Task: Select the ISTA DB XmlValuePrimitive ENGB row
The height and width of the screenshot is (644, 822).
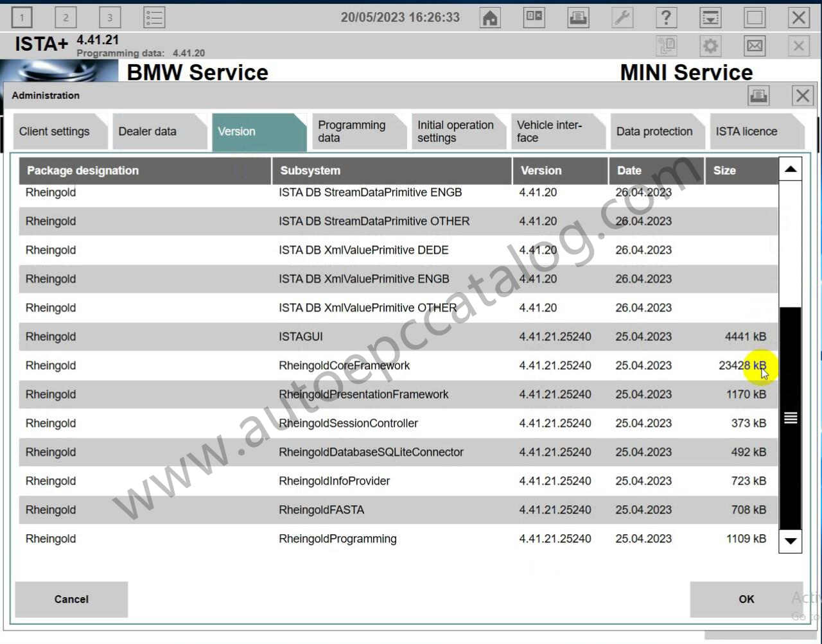Action: pyautogui.click(x=398, y=279)
